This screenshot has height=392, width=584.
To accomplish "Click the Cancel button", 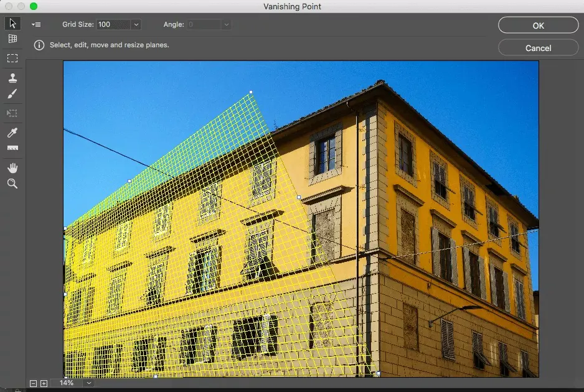I will point(538,48).
